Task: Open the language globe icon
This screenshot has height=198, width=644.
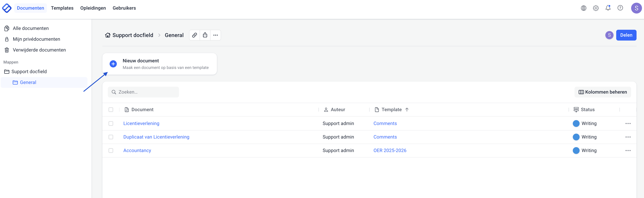Action: (x=583, y=8)
